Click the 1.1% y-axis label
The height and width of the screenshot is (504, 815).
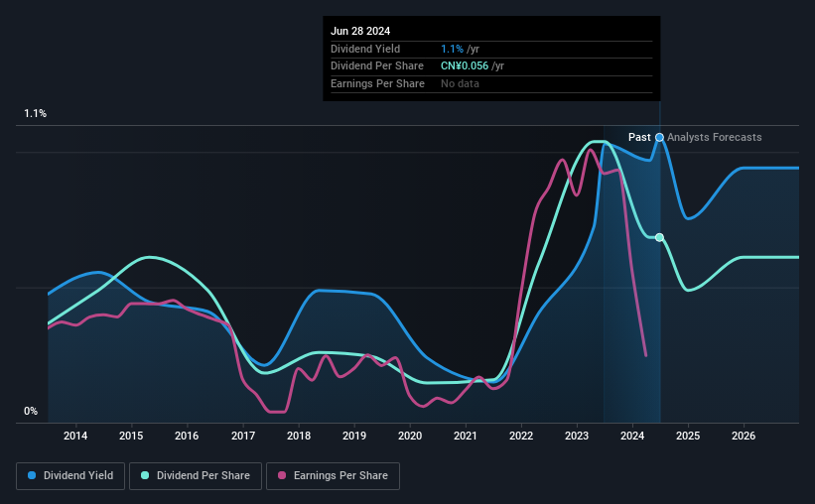(x=36, y=113)
